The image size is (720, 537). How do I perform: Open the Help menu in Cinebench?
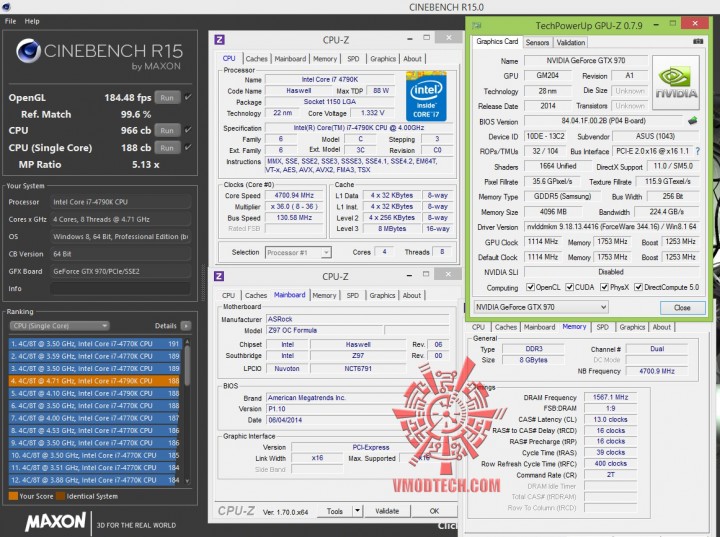(32, 21)
